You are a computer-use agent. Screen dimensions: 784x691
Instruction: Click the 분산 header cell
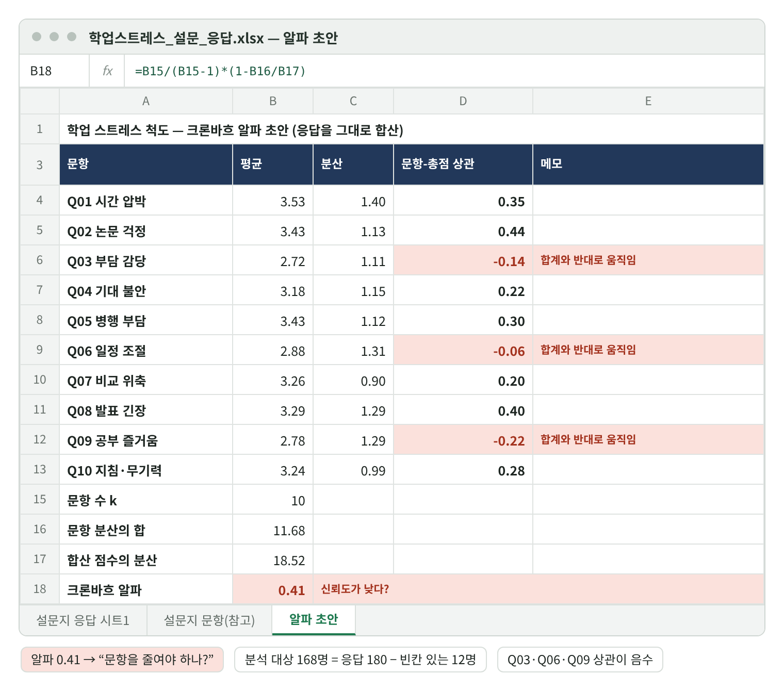tap(353, 164)
